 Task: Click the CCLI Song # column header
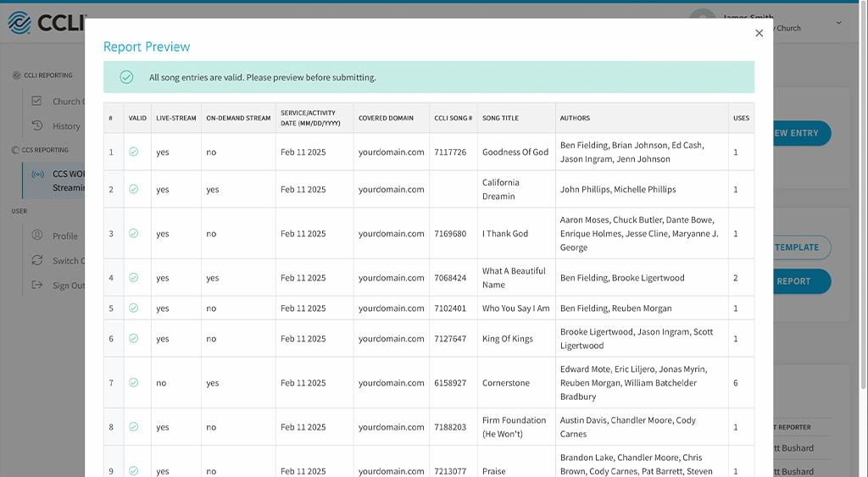pyautogui.click(x=453, y=118)
